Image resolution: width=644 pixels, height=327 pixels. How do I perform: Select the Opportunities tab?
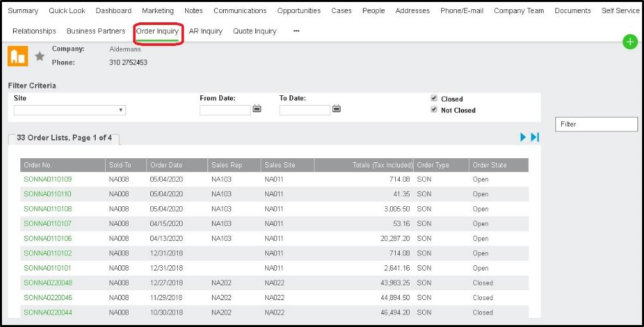[299, 11]
